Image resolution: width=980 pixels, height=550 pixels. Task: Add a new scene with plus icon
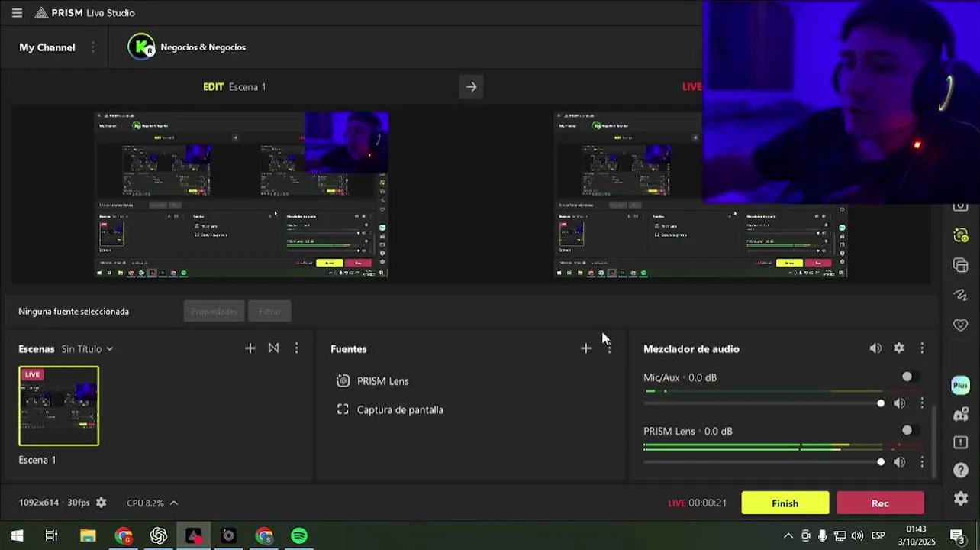(250, 348)
